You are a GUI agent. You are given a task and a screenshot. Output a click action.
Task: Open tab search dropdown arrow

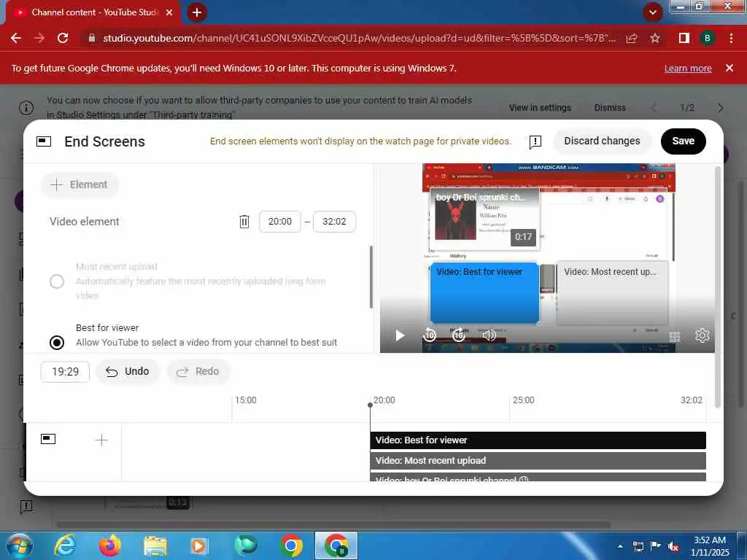653,12
